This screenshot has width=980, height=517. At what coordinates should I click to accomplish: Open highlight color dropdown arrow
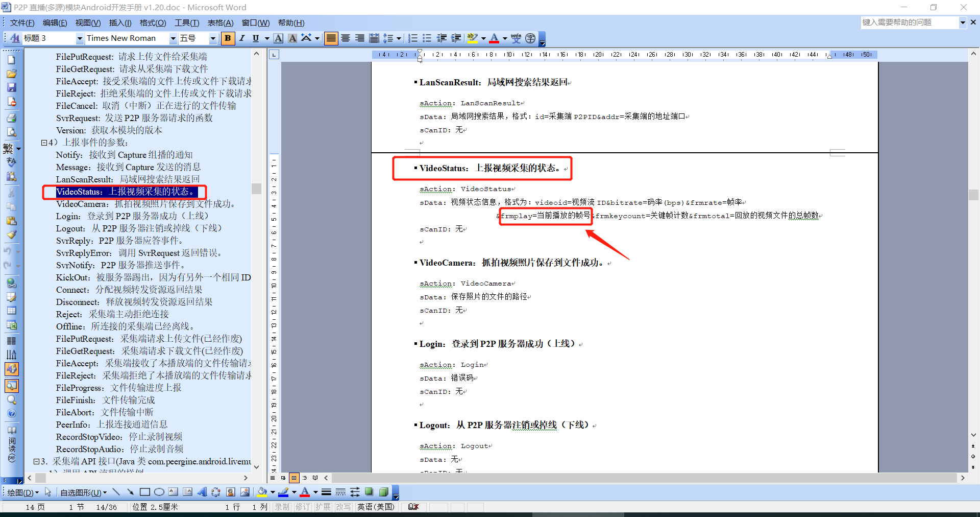pyautogui.click(x=483, y=38)
